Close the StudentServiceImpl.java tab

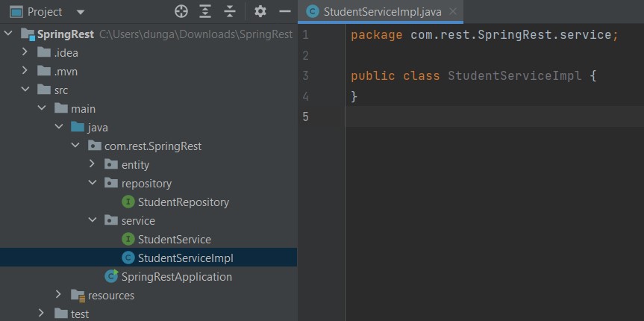(453, 11)
